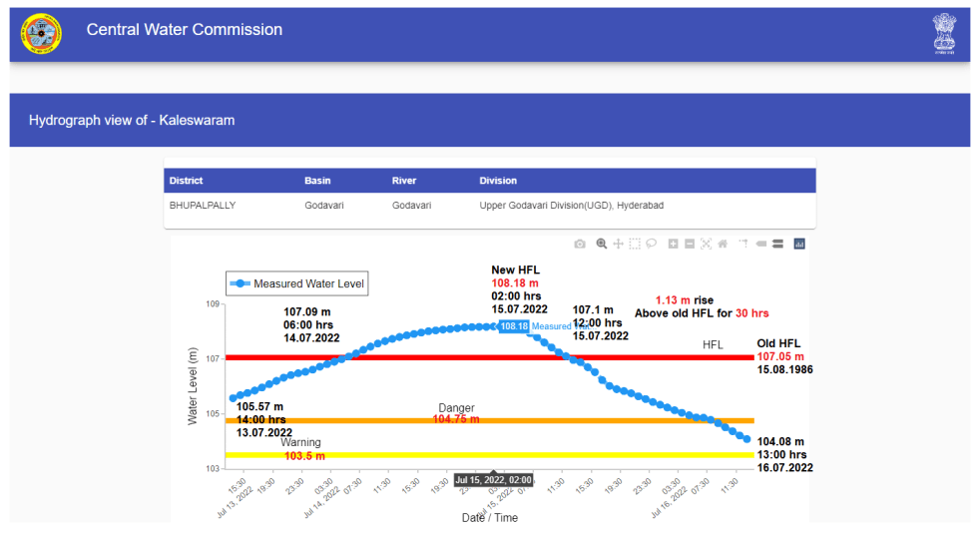
Task: Click the Zoom In plus icon
Action: (x=674, y=244)
